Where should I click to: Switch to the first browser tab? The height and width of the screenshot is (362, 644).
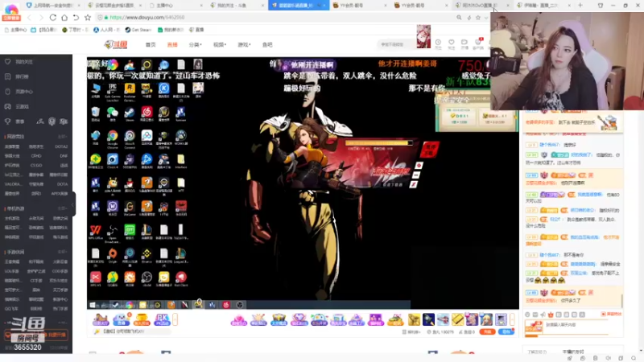click(x=52, y=6)
